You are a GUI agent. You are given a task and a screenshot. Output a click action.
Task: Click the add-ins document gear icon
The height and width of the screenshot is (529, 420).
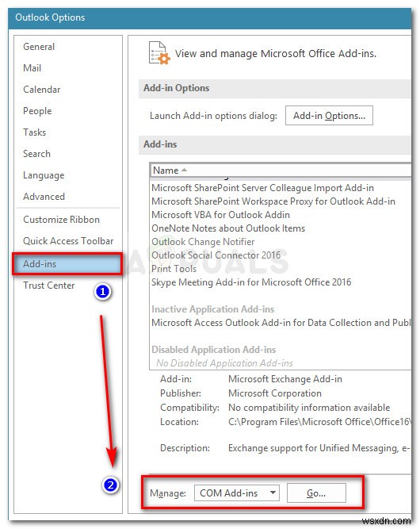point(159,53)
